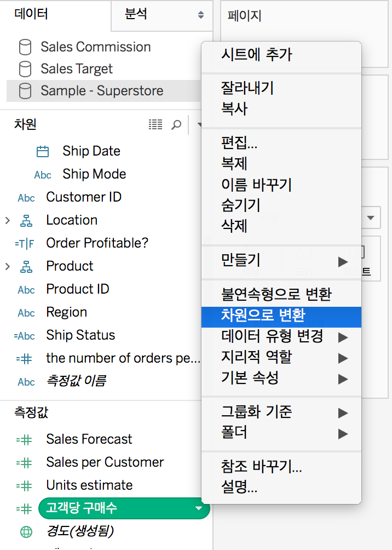Image resolution: width=392 pixels, height=550 pixels.
Task: Click the =# icon beside Units estimate
Action: coord(24,486)
